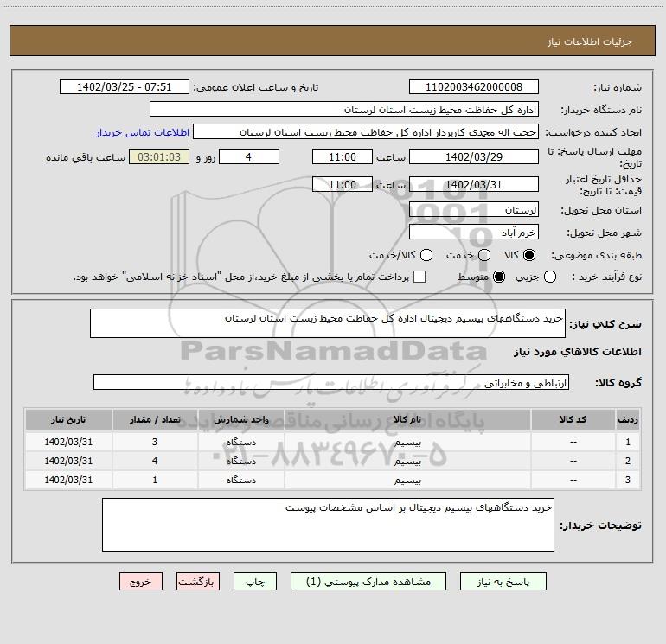Viewport: 666px width, 644px height.
Task: Click the کد کالا column header
Action: click(573, 420)
